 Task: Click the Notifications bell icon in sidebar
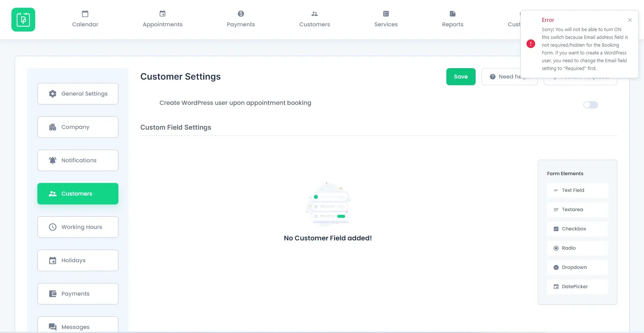click(53, 160)
